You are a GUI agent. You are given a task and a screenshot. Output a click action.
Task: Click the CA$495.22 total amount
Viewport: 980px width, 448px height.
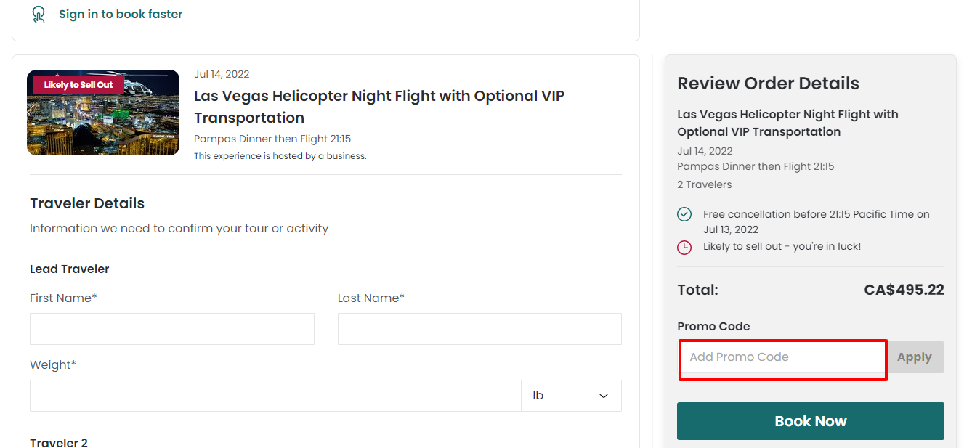click(904, 290)
